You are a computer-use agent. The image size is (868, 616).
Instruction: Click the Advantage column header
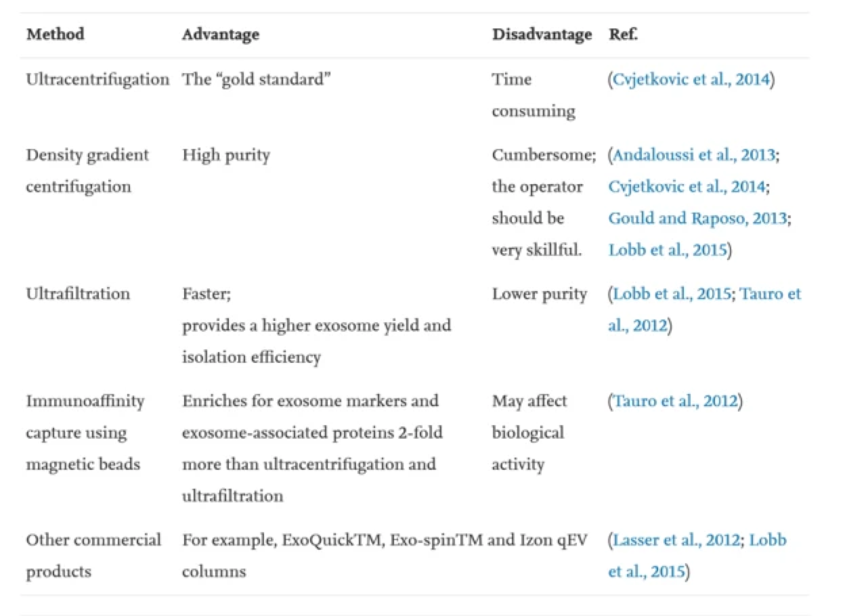click(220, 34)
